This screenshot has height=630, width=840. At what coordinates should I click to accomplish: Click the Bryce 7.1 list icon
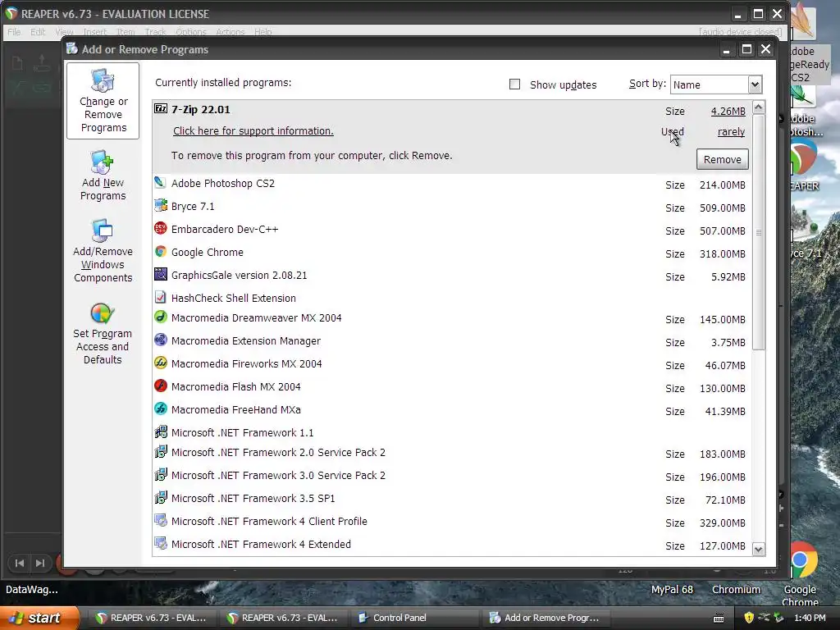point(160,206)
